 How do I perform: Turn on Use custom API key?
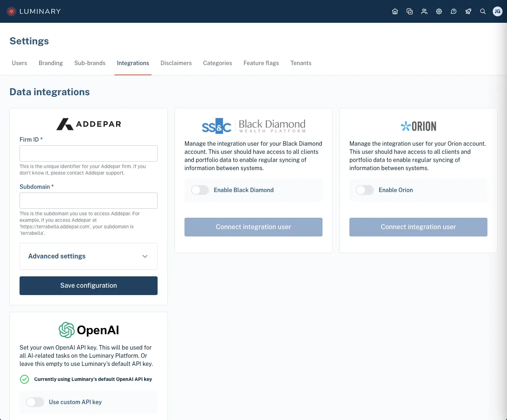point(35,402)
